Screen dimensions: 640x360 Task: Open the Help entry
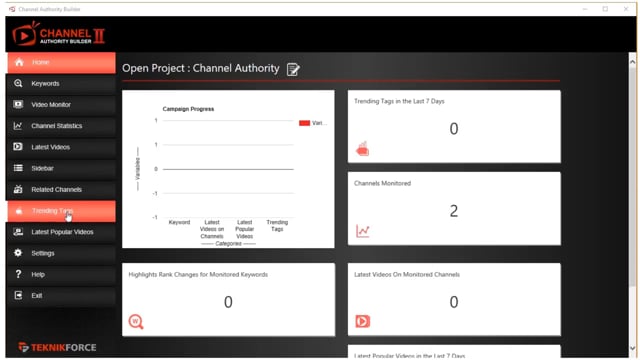pyautogui.click(x=61, y=275)
